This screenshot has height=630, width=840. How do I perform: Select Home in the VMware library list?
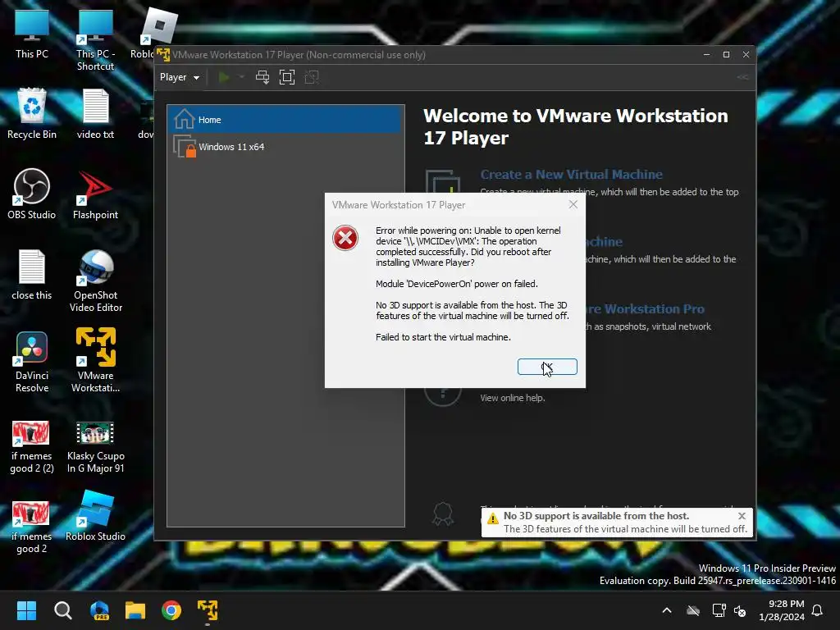(284, 119)
